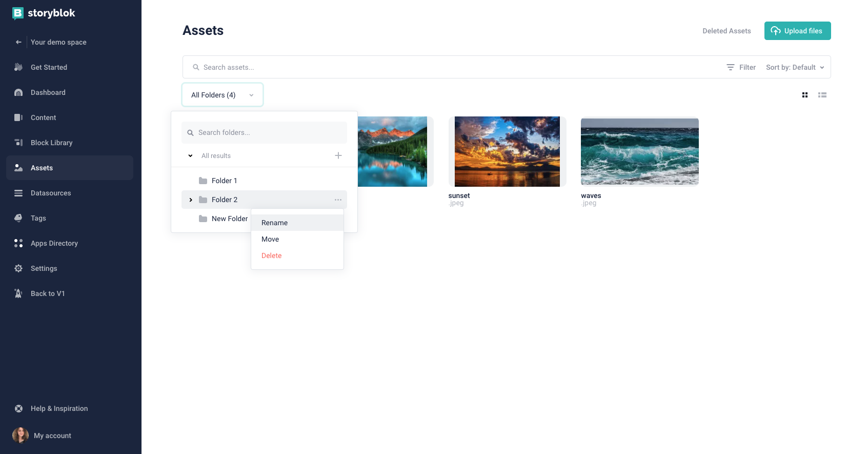Click the Back to V1 icon
The image size is (868, 454).
[x=18, y=293]
